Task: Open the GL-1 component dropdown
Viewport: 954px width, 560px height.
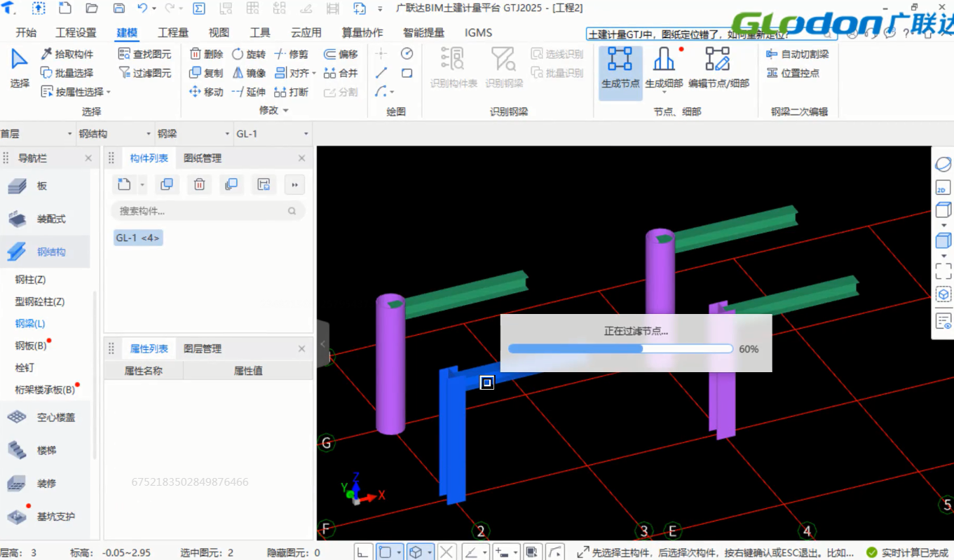Action: 273,134
